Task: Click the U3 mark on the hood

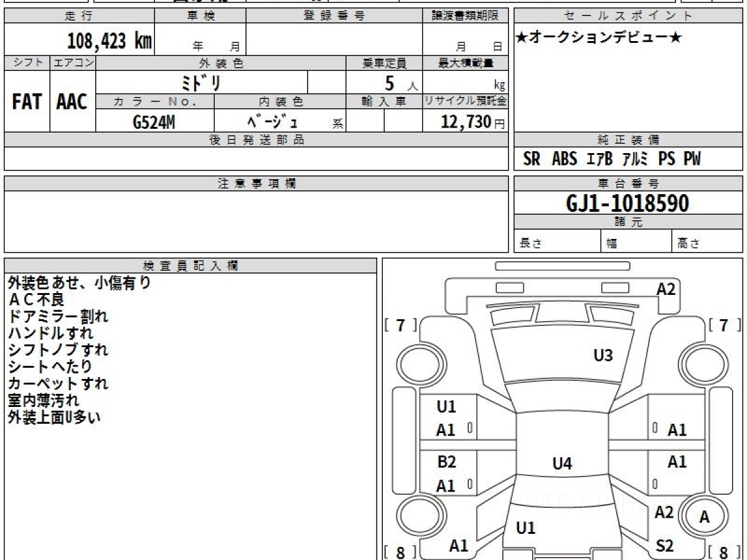Action: click(603, 355)
